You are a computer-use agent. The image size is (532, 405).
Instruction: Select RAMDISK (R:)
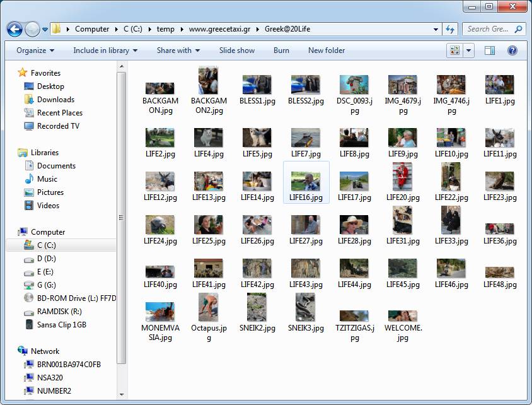[59, 311]
